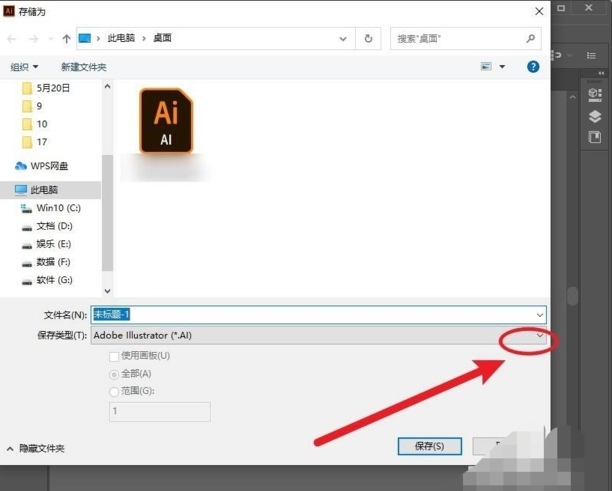Open the 保存类型 Adobe Illustrator dropdown
Viewport: 612px width, 491px height.
point(318,336)
